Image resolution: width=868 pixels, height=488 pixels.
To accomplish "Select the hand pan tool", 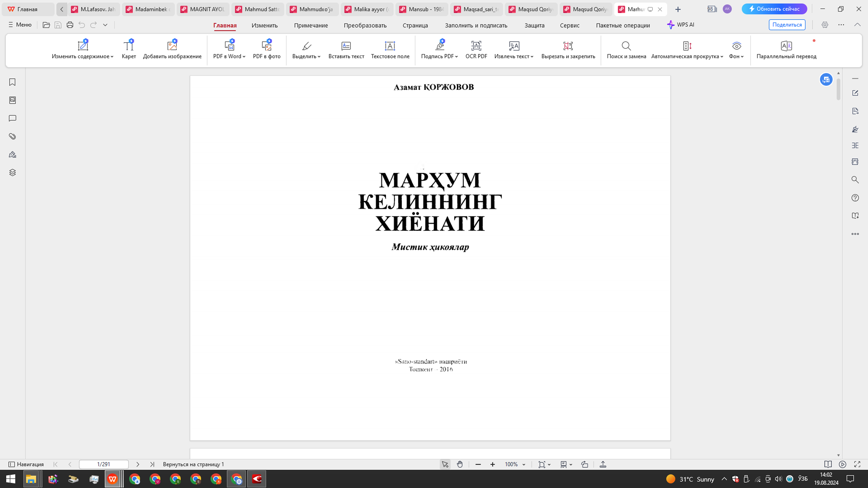I will click(x=460, y=464).
